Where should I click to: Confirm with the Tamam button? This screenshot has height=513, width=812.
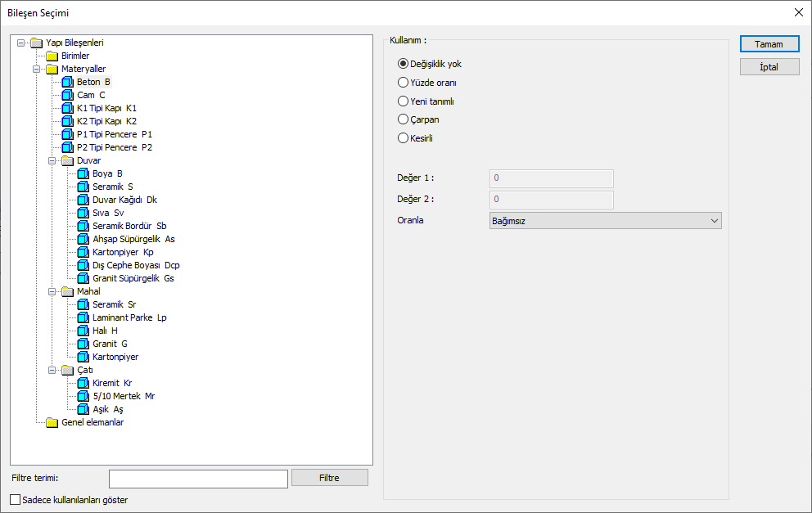(x=769, y=44)
